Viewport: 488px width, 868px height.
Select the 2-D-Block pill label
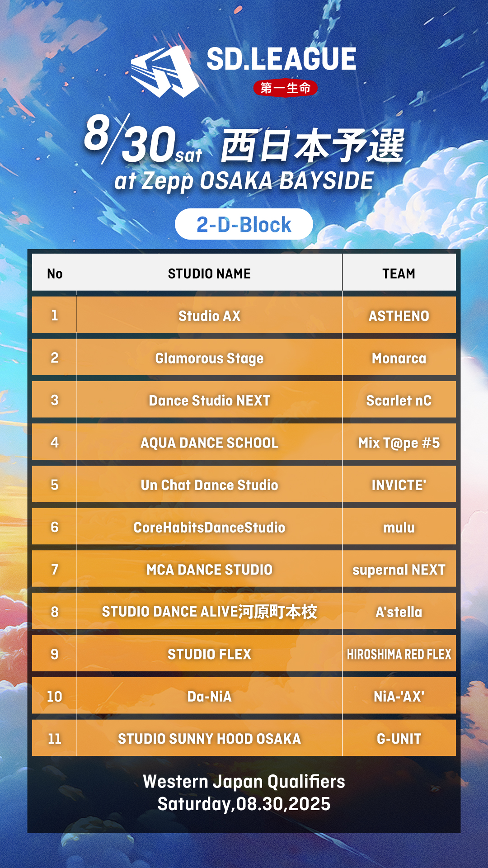pyautogui.click(x=244, y=225)
